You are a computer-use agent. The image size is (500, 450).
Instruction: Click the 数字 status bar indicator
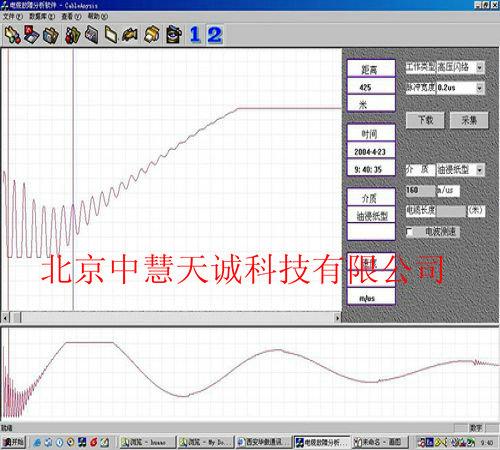tap(476, 428)
